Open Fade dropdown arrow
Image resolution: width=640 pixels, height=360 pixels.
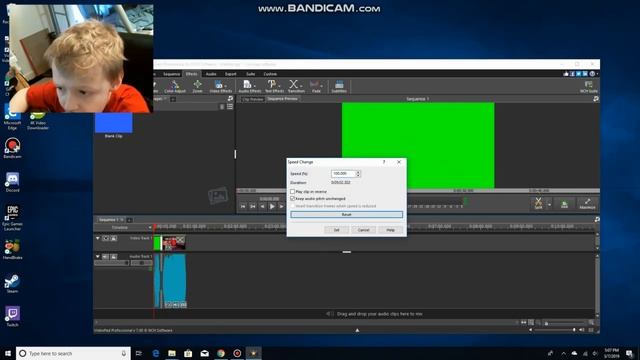[321, 85]
